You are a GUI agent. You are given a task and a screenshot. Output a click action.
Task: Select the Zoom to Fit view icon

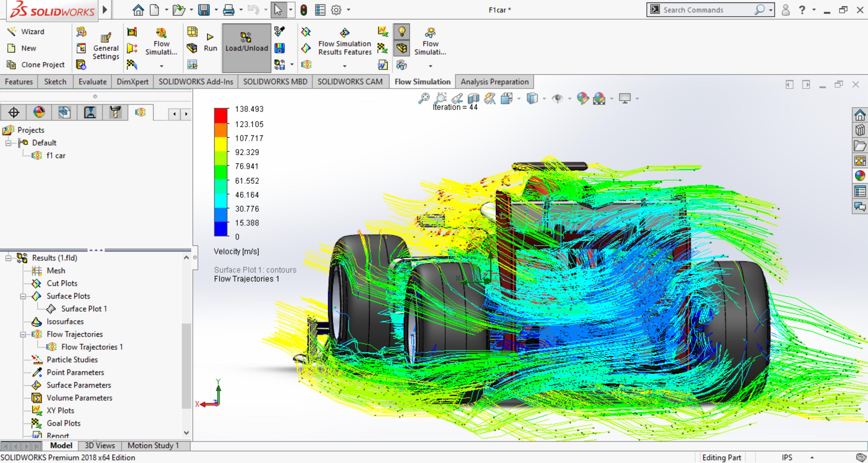click(423, 98)
